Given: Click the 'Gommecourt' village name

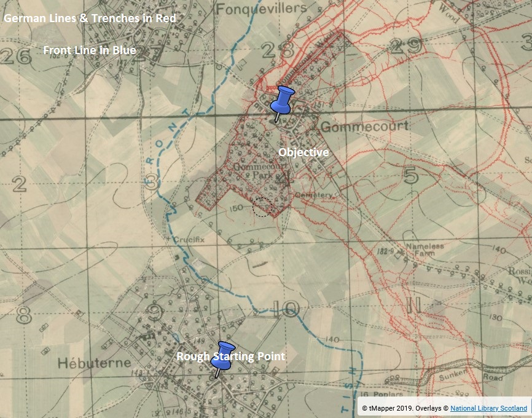Looking at the screenshot, I should [x=365, y=126].
